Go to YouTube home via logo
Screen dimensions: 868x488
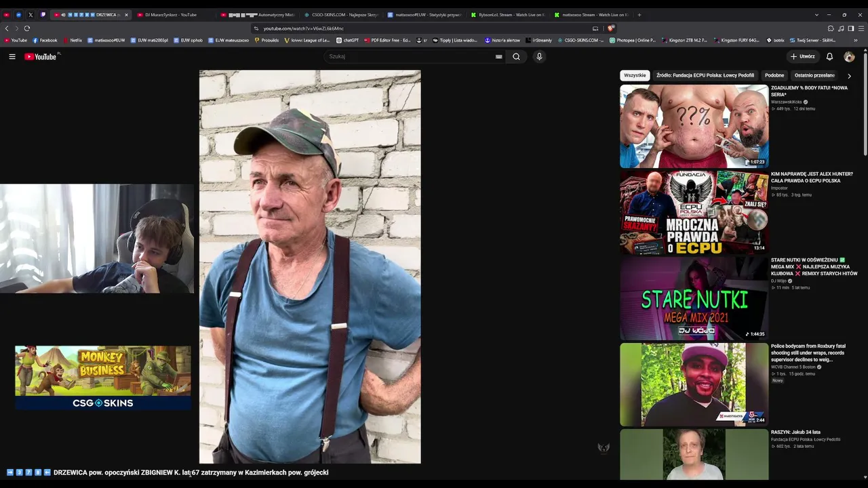41,57
